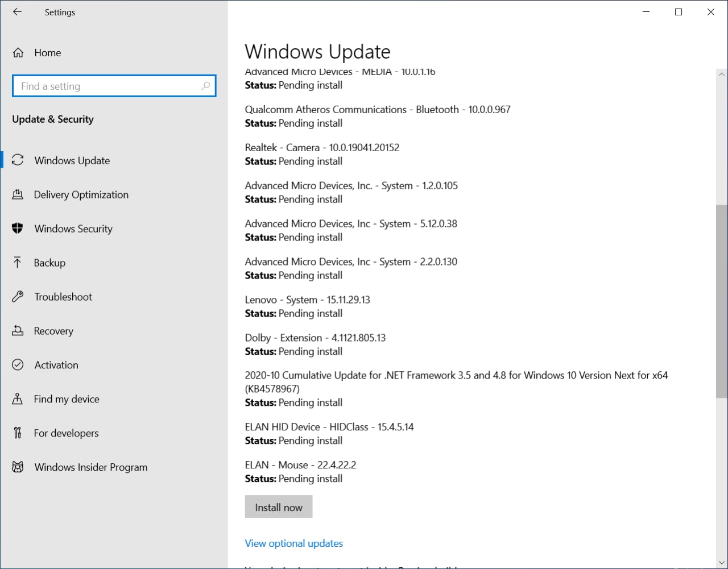Click Dolby Extension 4.1121.805.13 update entry
Screen dimensions: 728x569
(x=315, y=338)
